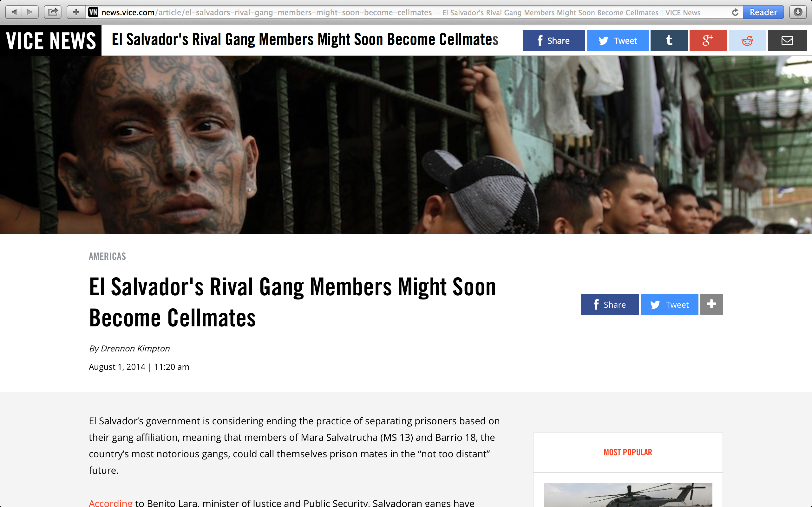Expand more sharing options plus button
The height and width of the screenshot is (507, 812).
[711, 304]
